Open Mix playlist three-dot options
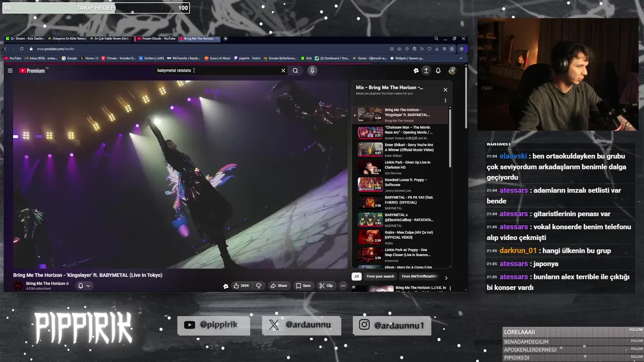The image size is (644, 362). (x=445, y=101)
